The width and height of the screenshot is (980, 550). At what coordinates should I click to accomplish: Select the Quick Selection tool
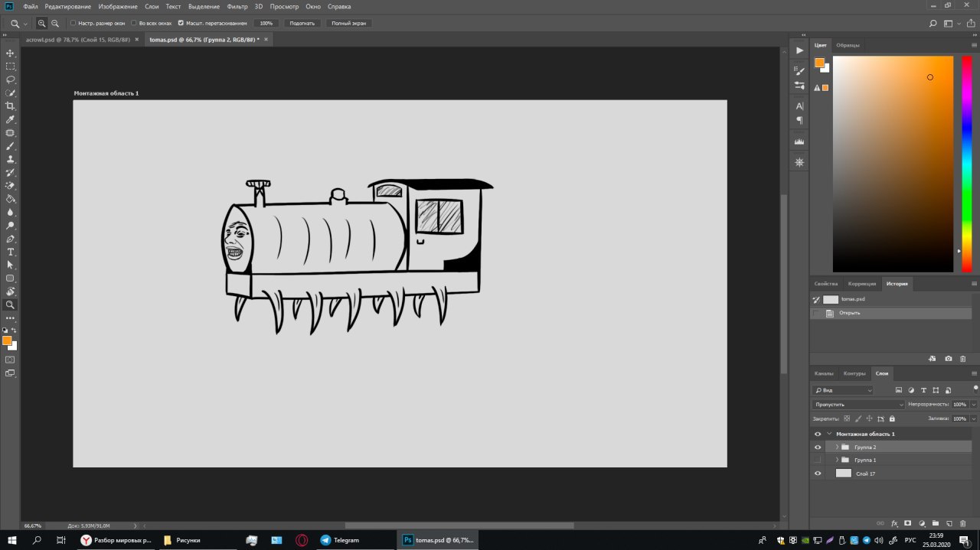click(x=11, y=93)
